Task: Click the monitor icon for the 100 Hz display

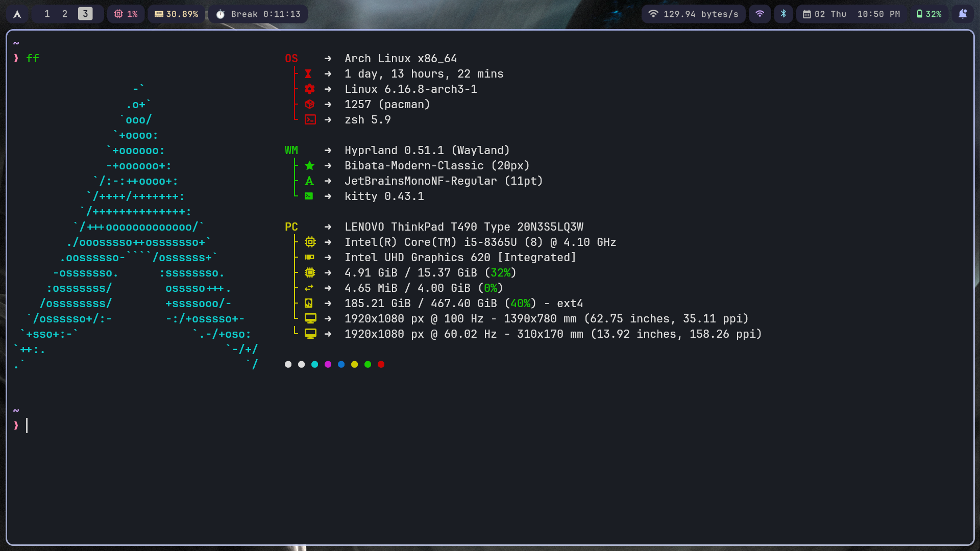Action: pyautogui.click(x=310, y=319)
